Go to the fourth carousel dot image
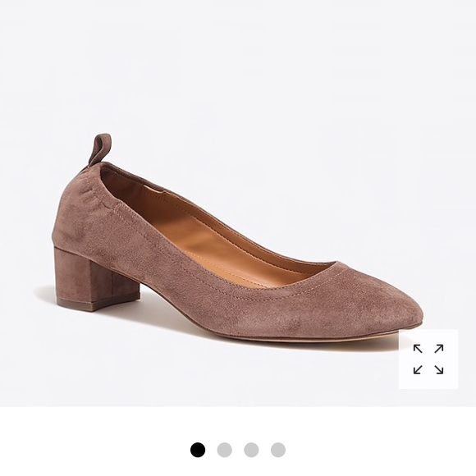476x476 pixels. pos(278,450)
